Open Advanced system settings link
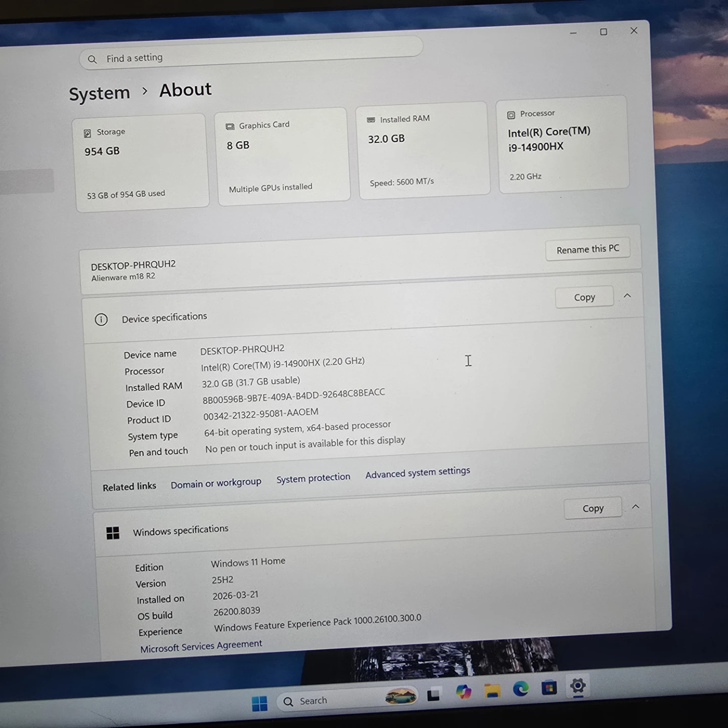 pyautogui.click(x=418, y=472)
